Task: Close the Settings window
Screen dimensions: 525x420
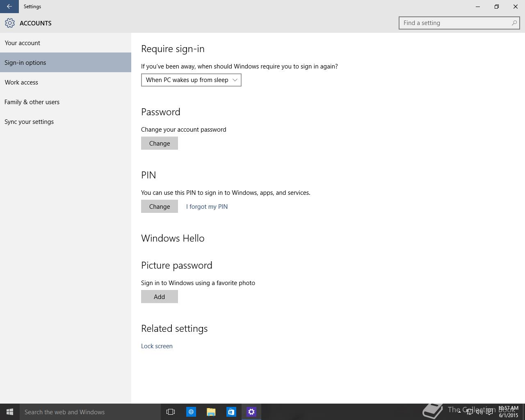Action: coord(516,7)
